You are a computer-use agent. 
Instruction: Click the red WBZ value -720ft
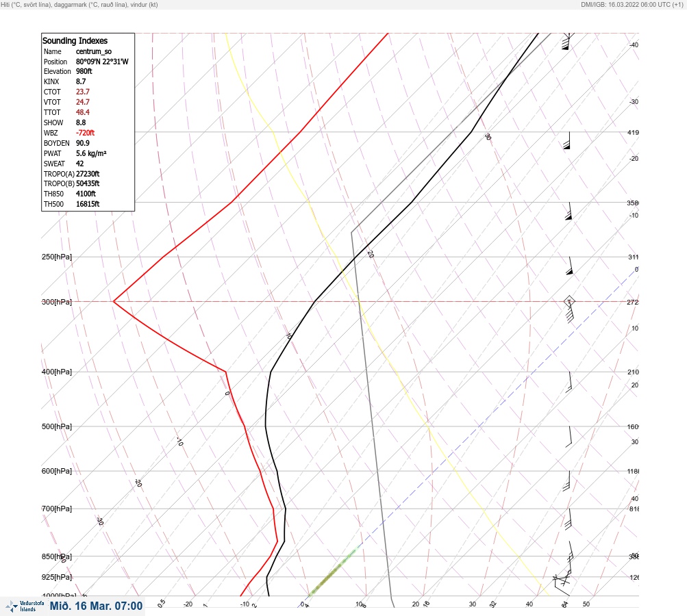[x=85, y=133]
